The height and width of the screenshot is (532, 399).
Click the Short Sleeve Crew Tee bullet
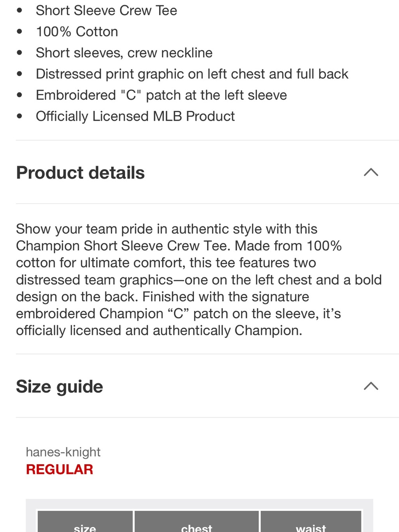tap(106, 10)
